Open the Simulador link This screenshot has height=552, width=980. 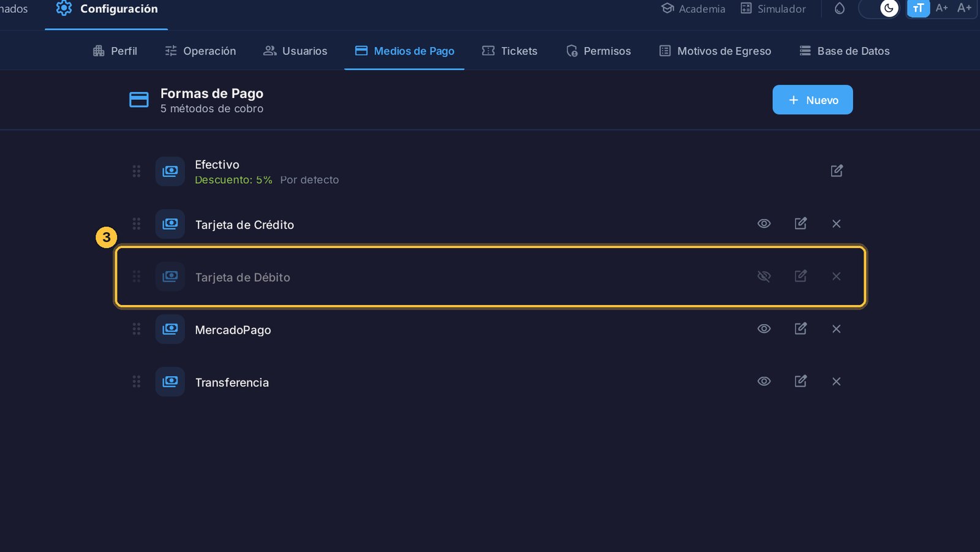(773, 9)
